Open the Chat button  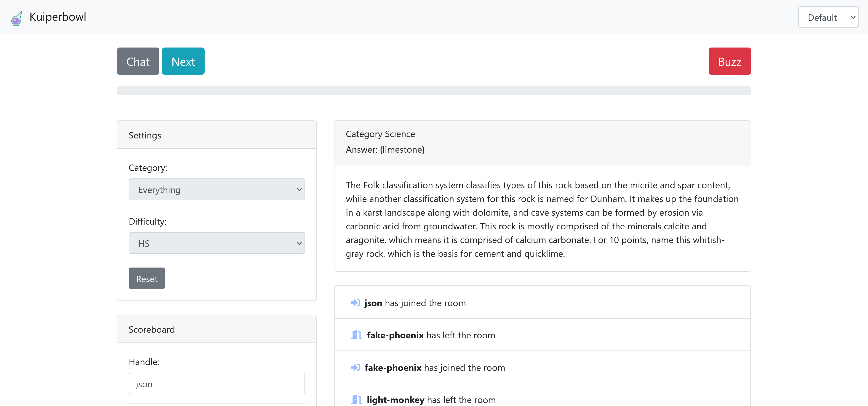click(x=138, y=61)
